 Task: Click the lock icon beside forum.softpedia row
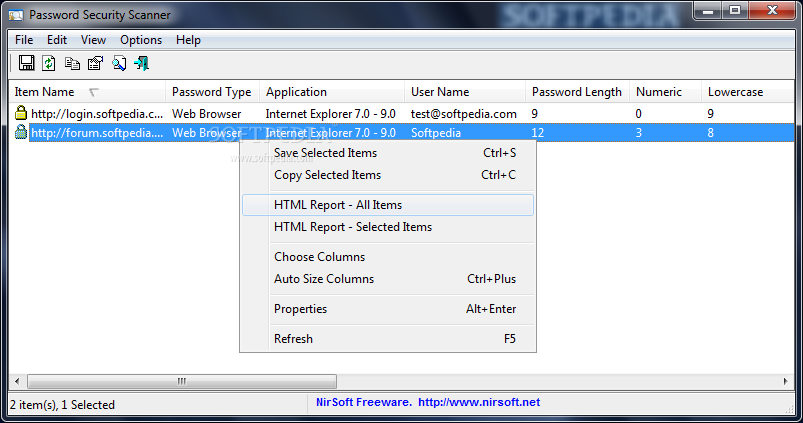pyautogui.click(x=20, y=132)
